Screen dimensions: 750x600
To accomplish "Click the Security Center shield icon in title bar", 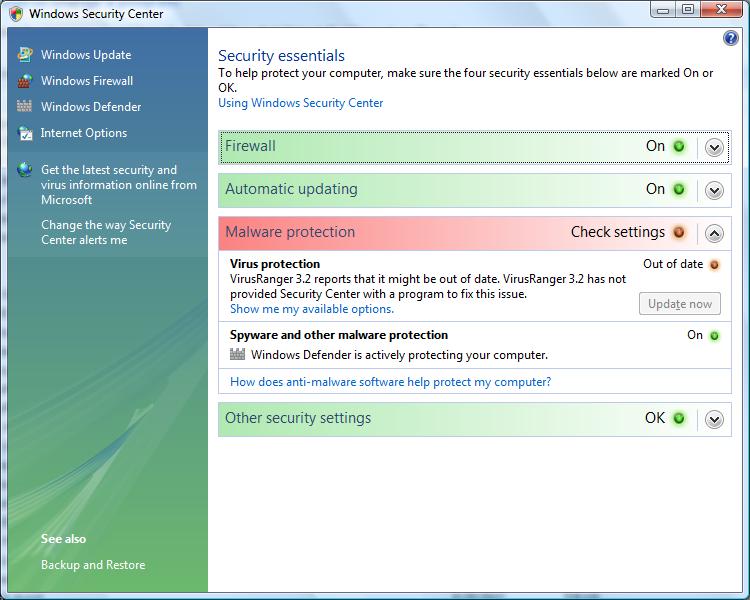I will tap(16, 13).
